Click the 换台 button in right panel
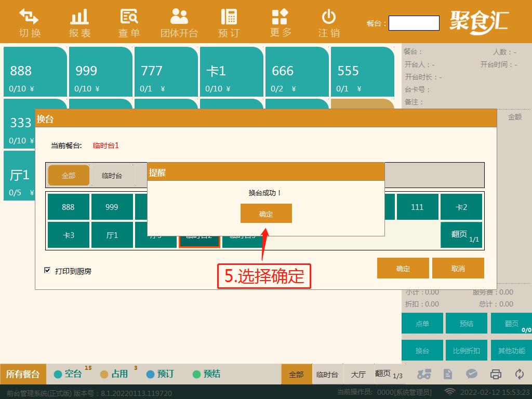Screen dimensions: 532x399 [x=422, y=350]
